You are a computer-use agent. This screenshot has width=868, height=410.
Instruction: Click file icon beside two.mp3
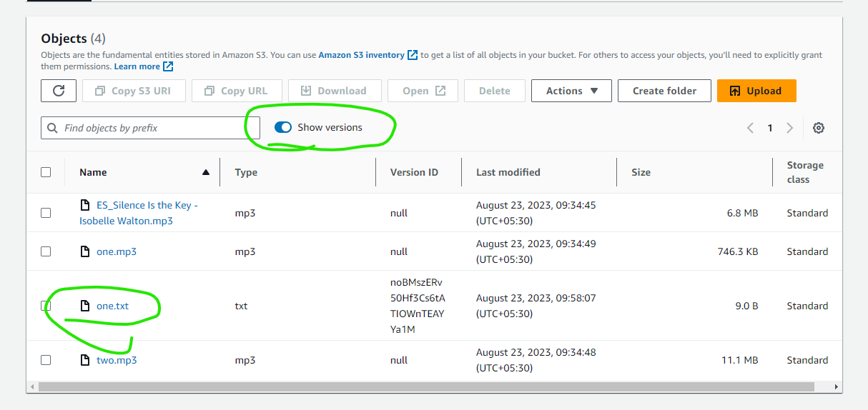pos(85,360)
